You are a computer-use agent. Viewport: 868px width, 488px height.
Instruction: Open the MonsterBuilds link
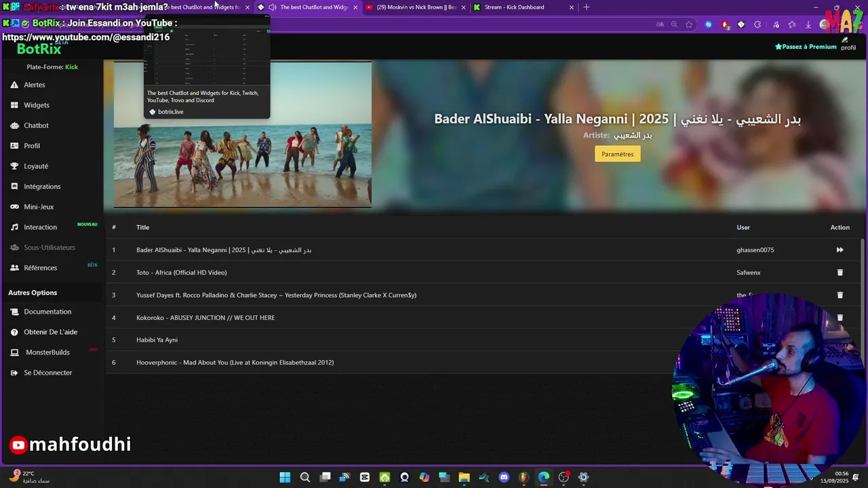[47, 352]
